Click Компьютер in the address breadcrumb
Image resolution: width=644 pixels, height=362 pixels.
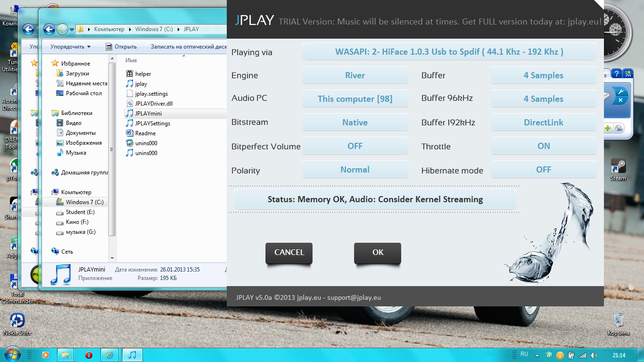tap(109, 29)
